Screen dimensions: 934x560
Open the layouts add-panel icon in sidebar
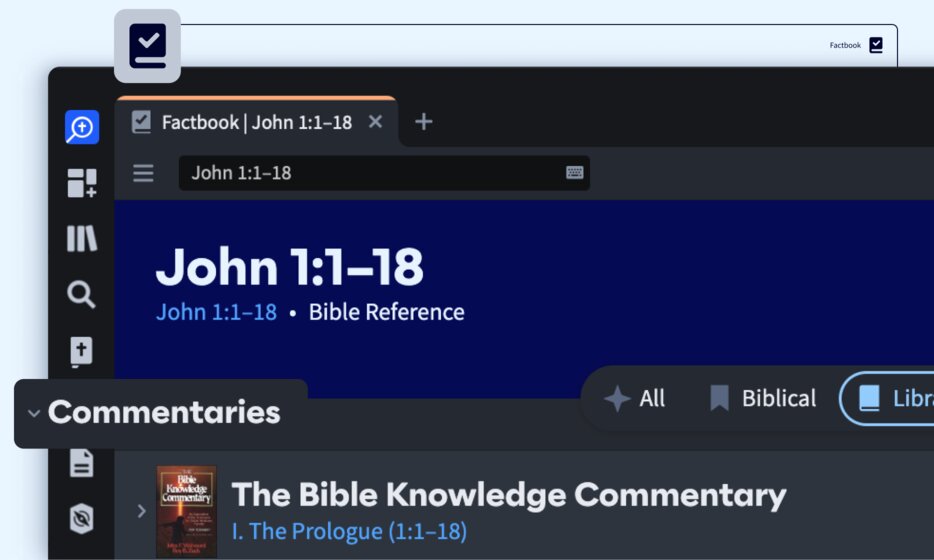coord(82,183)
